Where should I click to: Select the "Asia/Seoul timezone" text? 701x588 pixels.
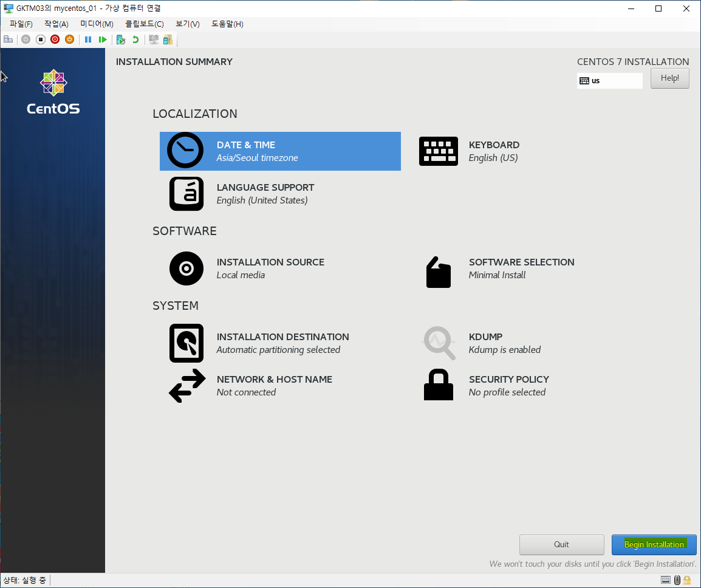257,158
